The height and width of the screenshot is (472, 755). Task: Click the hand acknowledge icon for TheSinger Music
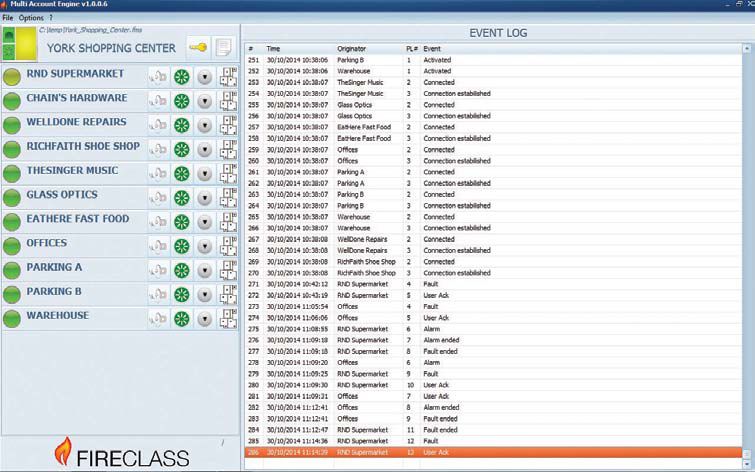[159, 173]
